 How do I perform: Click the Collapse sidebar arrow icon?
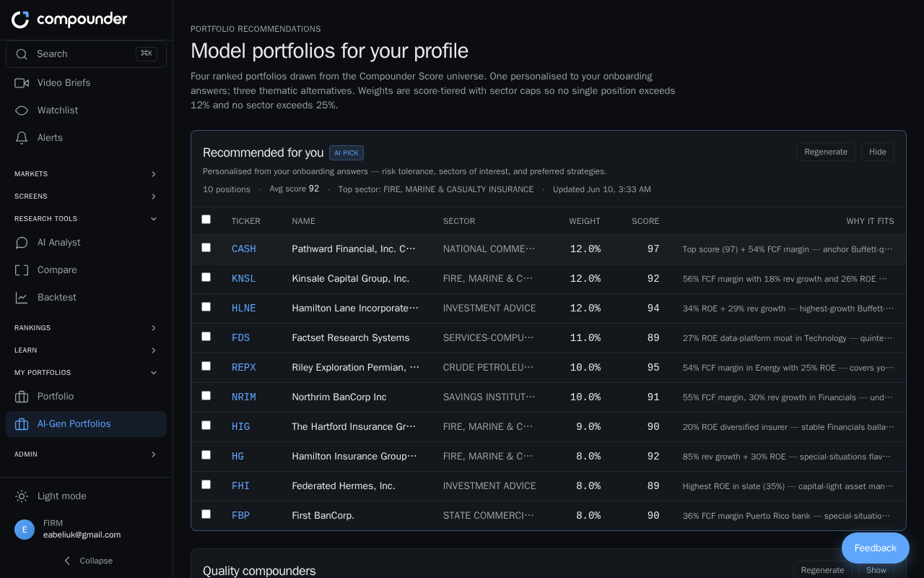point(67,561)
